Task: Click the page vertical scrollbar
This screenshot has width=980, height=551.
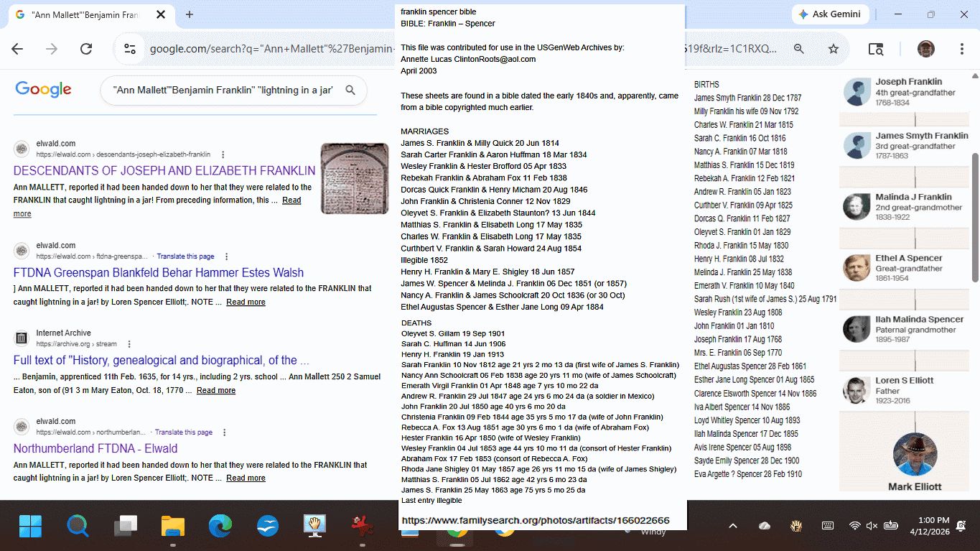Action: pyautogui.click(x=974, y=216)
